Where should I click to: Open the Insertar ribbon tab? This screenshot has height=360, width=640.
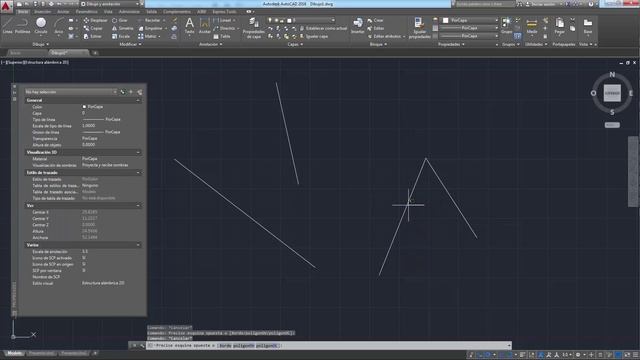click(x=42, y=12)
